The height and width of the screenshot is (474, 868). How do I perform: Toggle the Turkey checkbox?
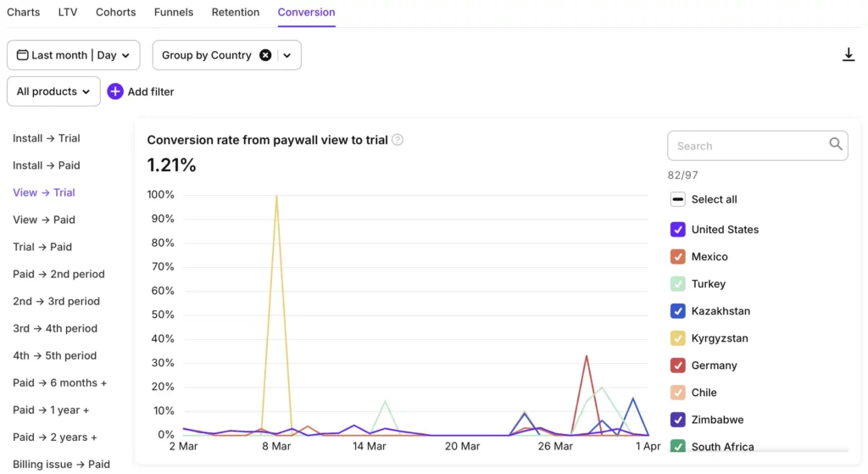(677, 283)
